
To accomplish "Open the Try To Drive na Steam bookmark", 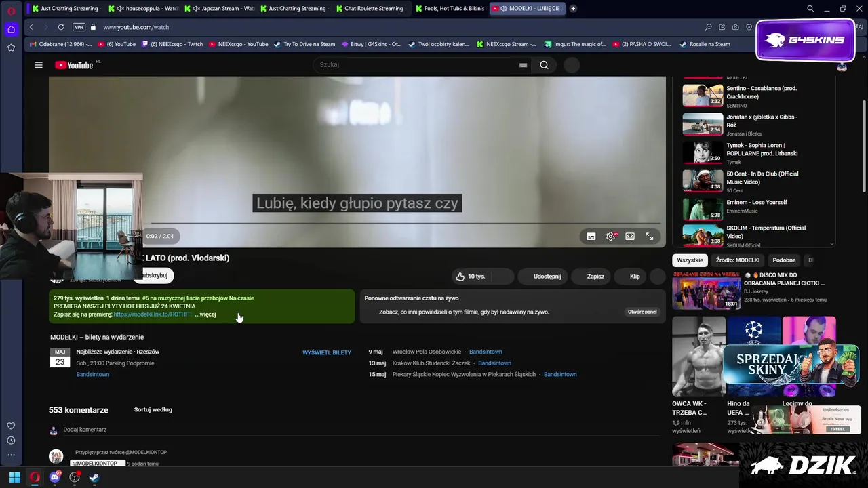I will click(x=304, y=44).
